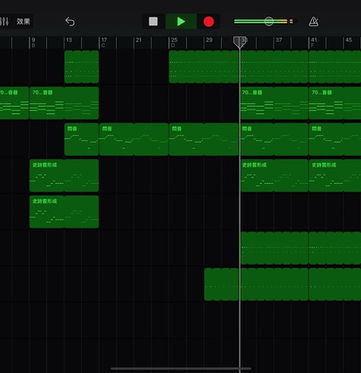Screen dimensions: 361x373
Task: Select top track region at bars 25–33
Action: pos(204,67)
